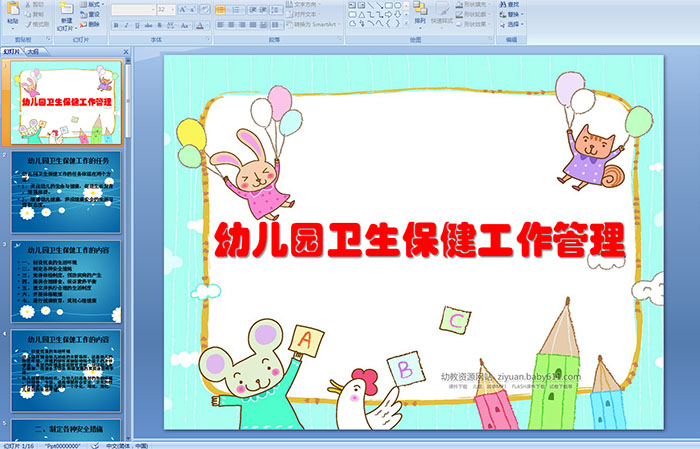Image resolution: width=700 pixels, height=449 pixels.
Task: Click the New Slide icon
Action: 67,9
